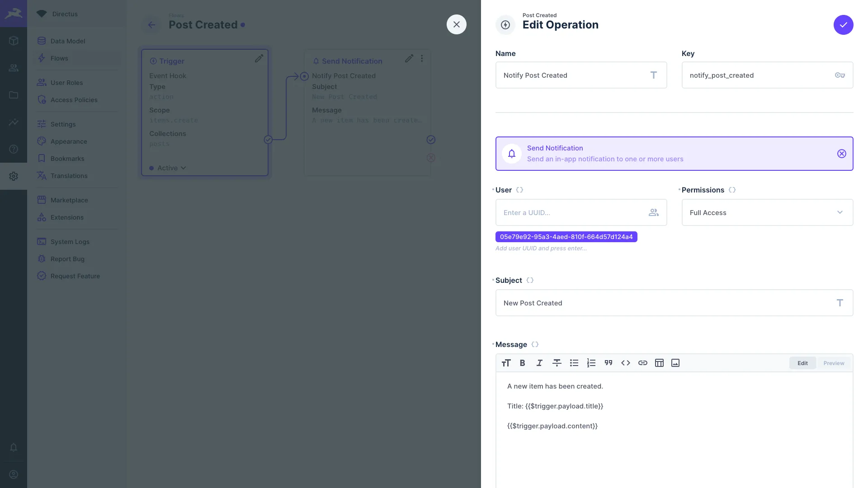Insert a numbered list in the message

[591, 363]
